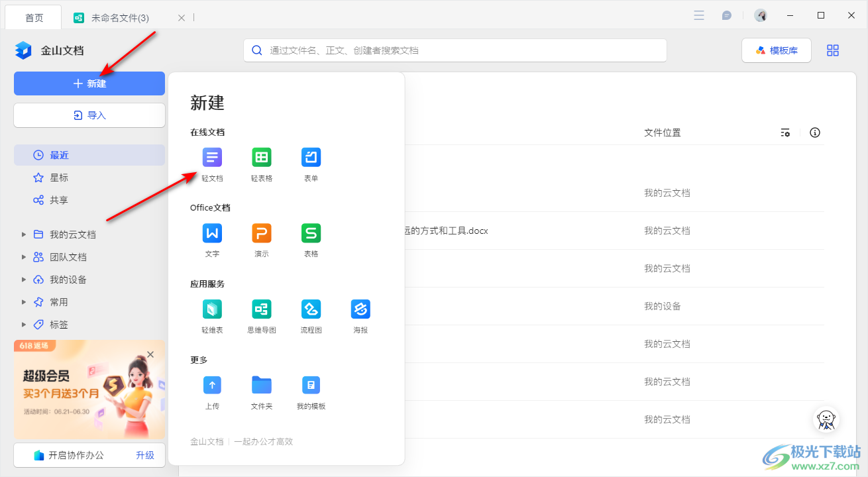Open the grid apps icon

(833, 50)
